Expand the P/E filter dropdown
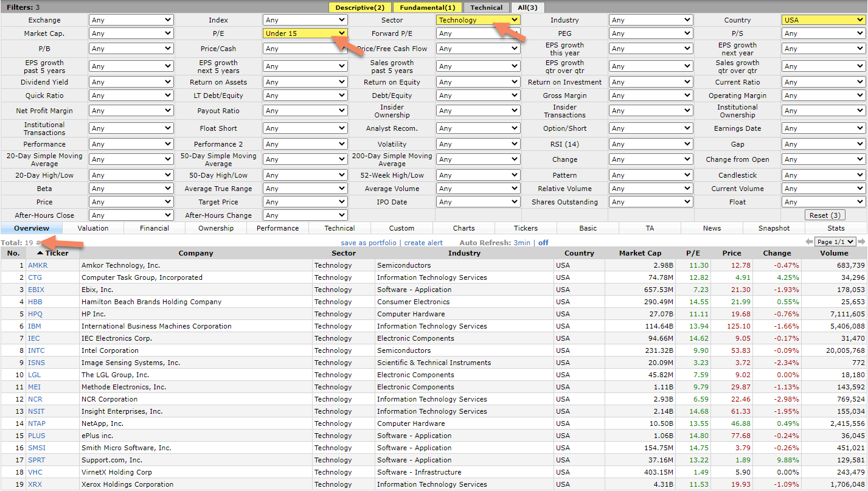Image resolution: width=868 pixels, height=491 pixels. click(x=305, y=33)
